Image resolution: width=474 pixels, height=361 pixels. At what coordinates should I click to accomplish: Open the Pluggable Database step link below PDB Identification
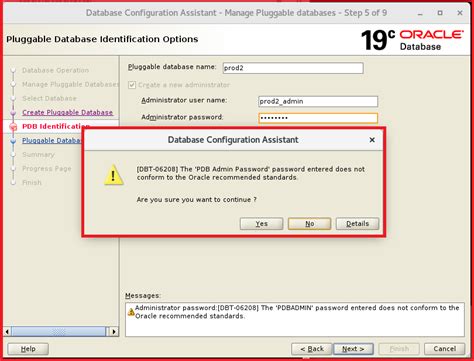click(51, 140)
